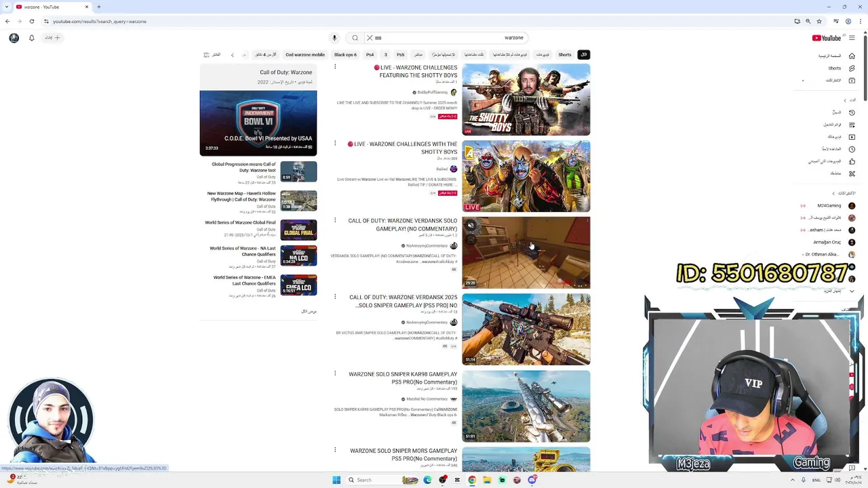
Task: Select the All filter chip
Action: tap(583, 55)
